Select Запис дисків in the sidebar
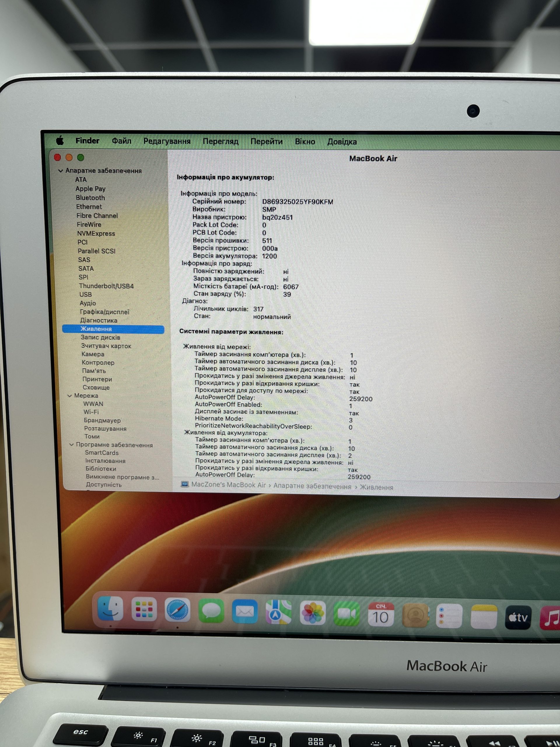Screen dimensions: 560x747 click(100, 337)
